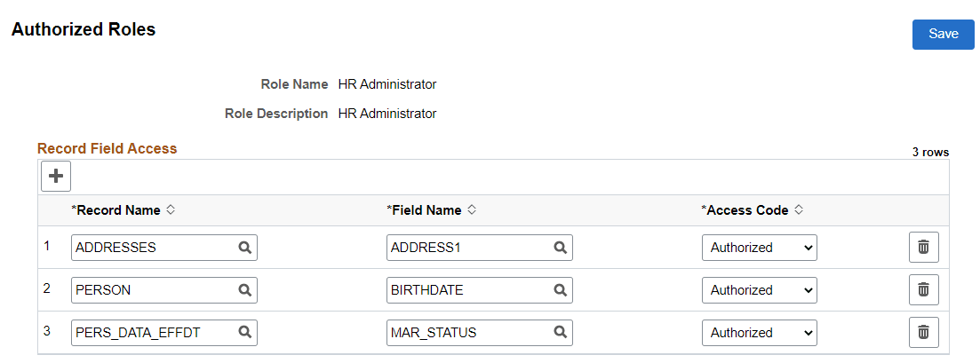Click the plus icon to add row
This screenshot has height=363, width=980.
tap(56, 177)
